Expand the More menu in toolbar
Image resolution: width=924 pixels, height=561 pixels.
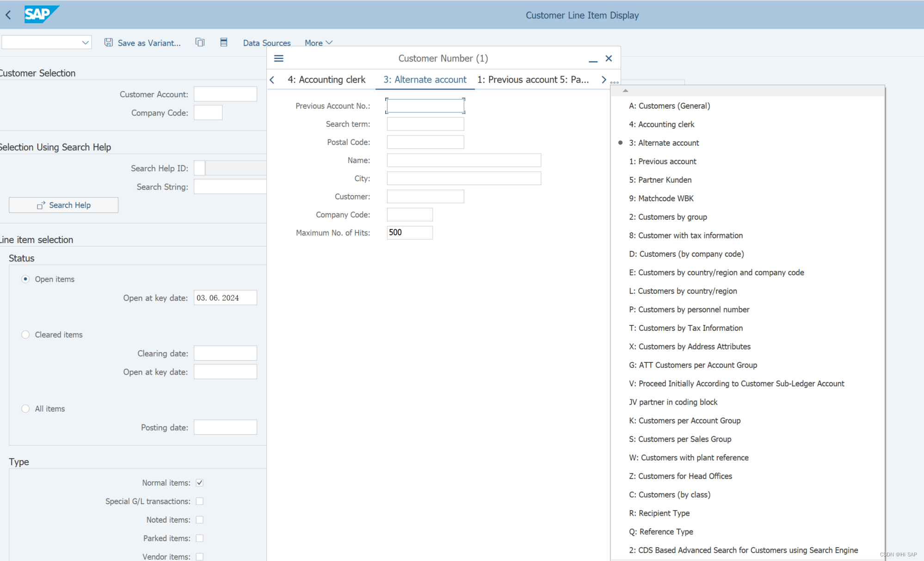pyautogui.click(x=318, y=43)
